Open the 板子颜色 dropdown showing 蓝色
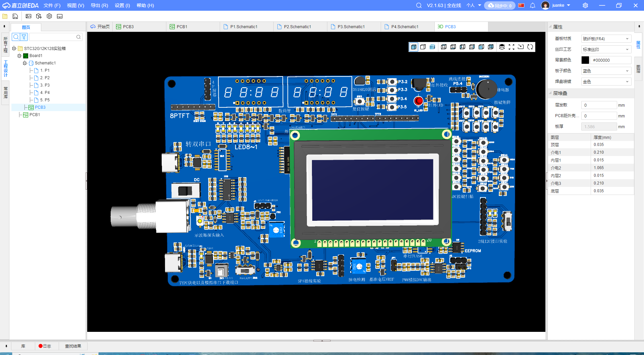The height and width of the screenshot is (355, 644). (x=606, y=71)
